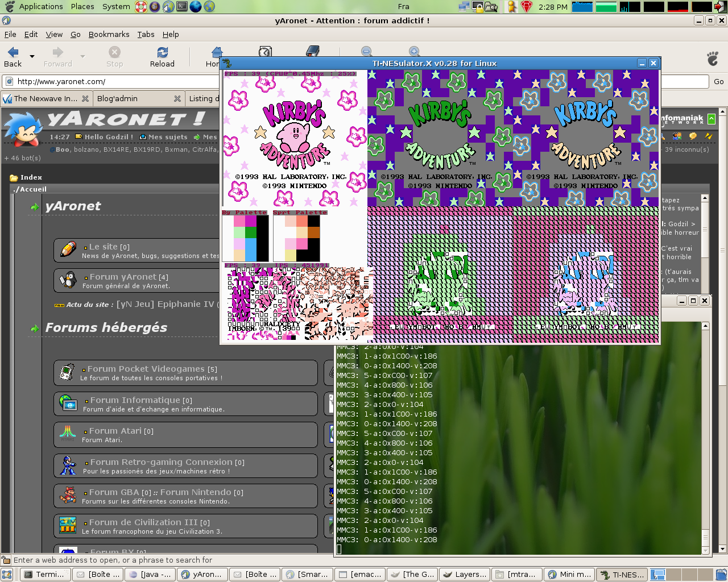Image resolution: width=728 pixels, height=582 pixels.
Task: Click the speech bubble icon in yAronet header
Action: [692, 136]
